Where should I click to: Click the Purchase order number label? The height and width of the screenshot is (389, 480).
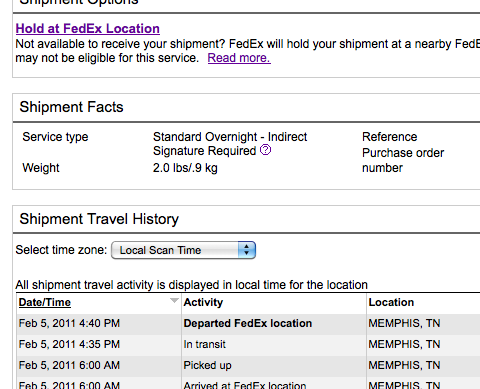[x=403, y=160]
